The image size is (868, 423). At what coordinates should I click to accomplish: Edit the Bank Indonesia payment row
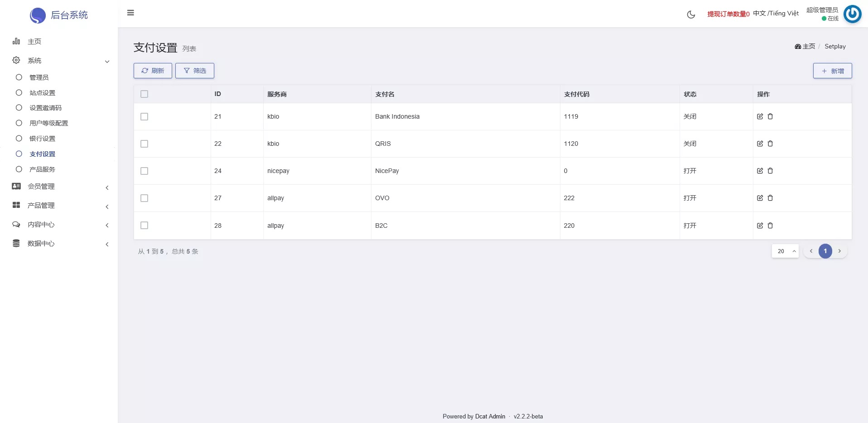(760, 116)
